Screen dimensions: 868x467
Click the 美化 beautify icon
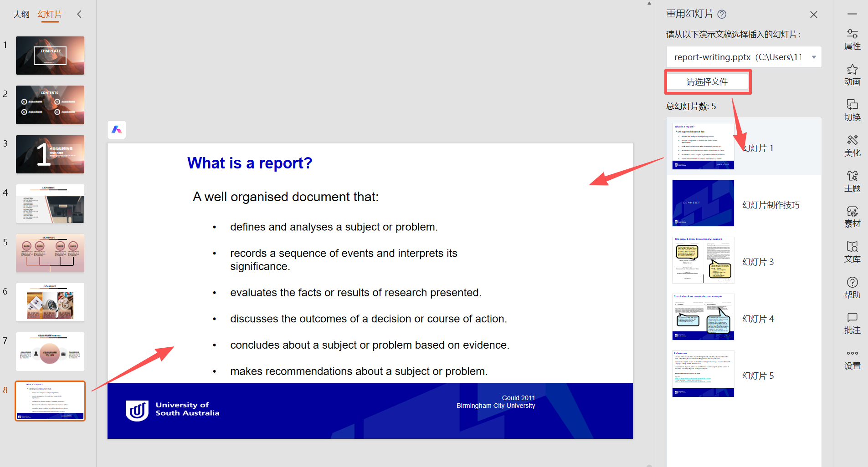[x=852, y=146]
